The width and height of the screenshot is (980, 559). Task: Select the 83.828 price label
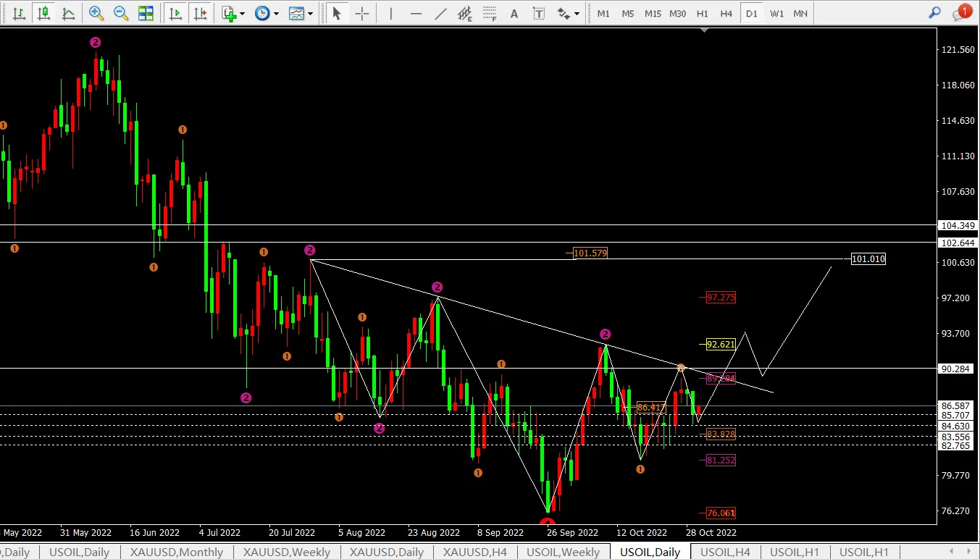coord(721,434)
